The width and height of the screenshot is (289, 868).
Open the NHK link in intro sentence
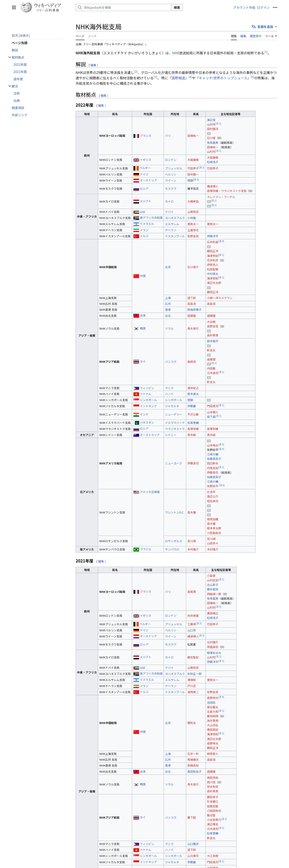[x=176, y=53]
